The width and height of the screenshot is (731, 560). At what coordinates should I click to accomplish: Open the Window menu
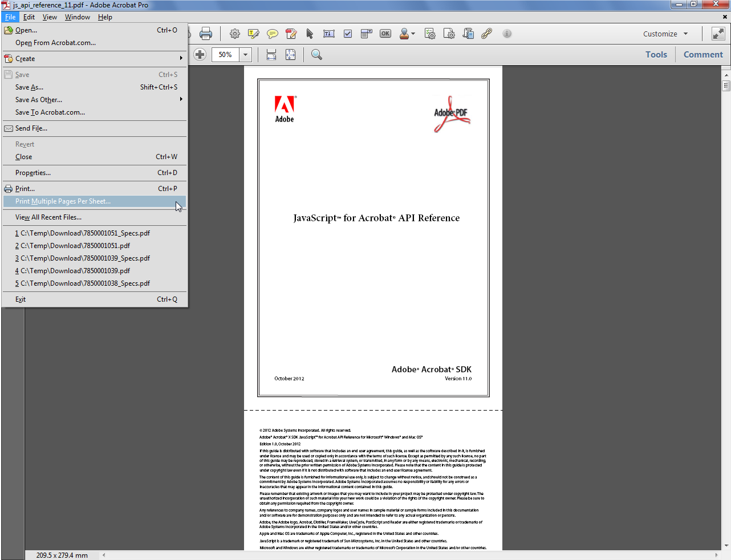(78, 17)
